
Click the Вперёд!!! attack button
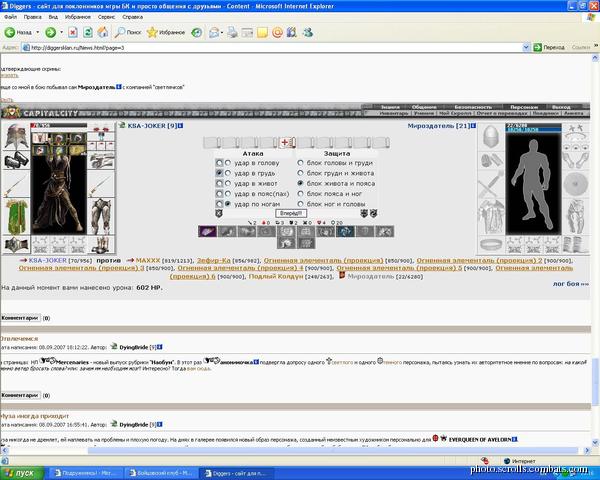coord(291,213)
